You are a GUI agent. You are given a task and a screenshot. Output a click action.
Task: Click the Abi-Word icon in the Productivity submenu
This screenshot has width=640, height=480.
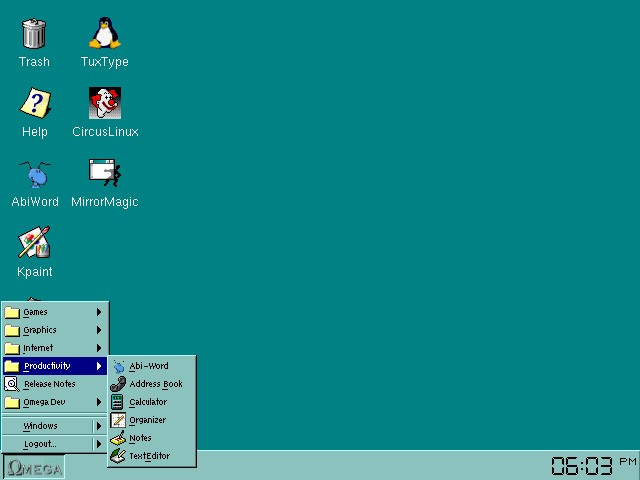point(118,367)
